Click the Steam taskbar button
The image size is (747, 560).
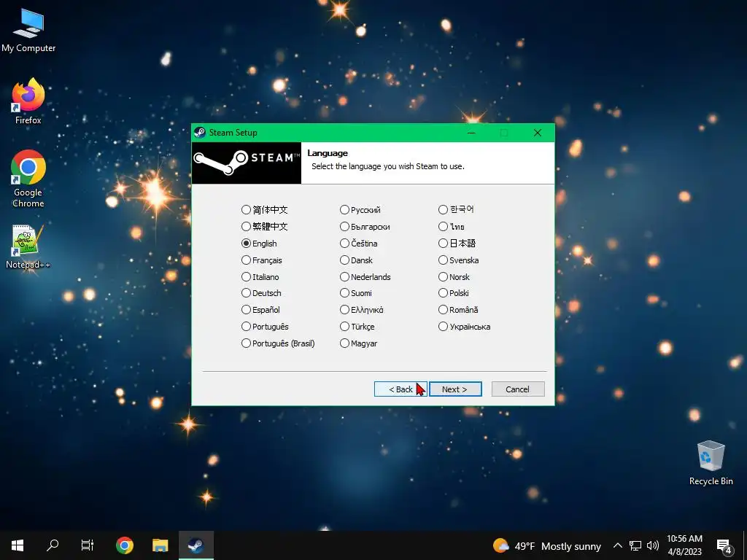196,545
